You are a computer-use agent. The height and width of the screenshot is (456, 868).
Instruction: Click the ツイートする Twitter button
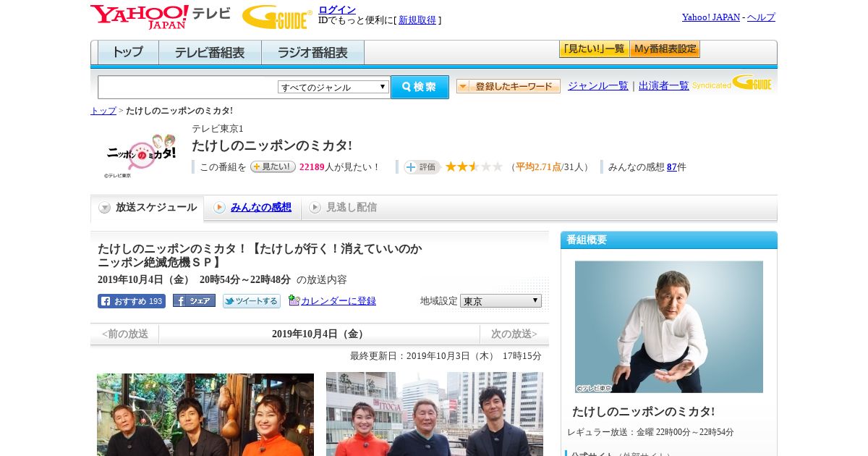tap(251, 301)
